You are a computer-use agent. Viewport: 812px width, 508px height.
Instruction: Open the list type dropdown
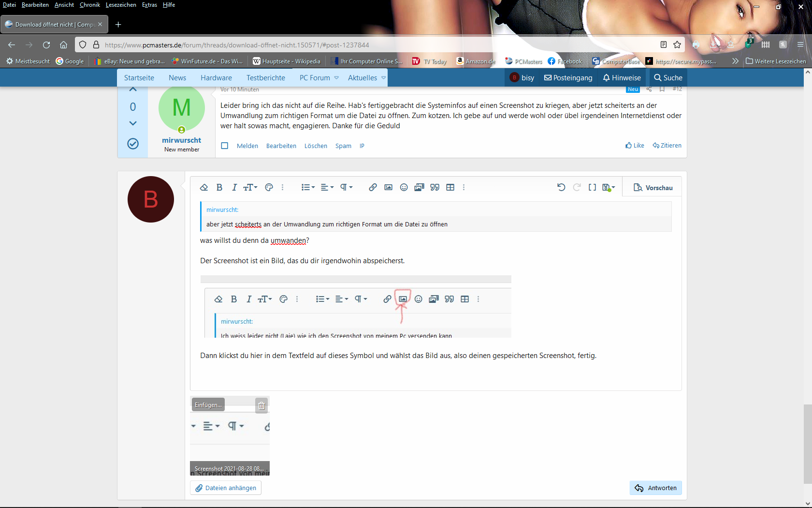308,188
